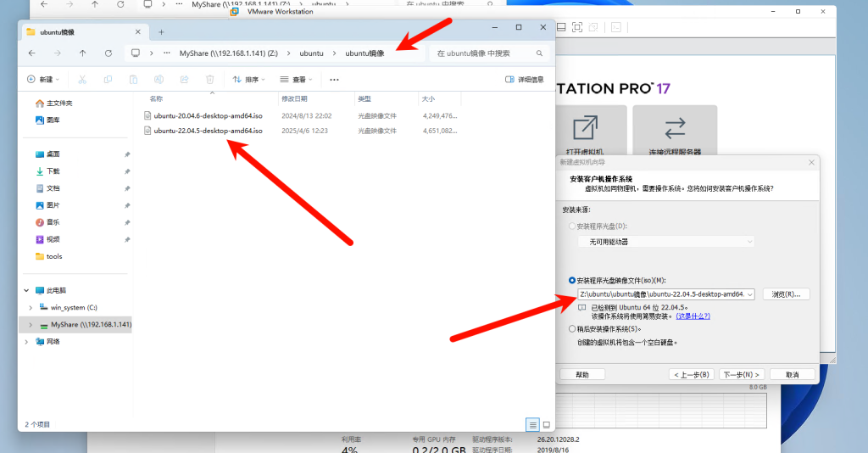
Task: Click the Delete trash icon in Explorer toolbar
Action: pyautogui.click(x=210, y=80)
